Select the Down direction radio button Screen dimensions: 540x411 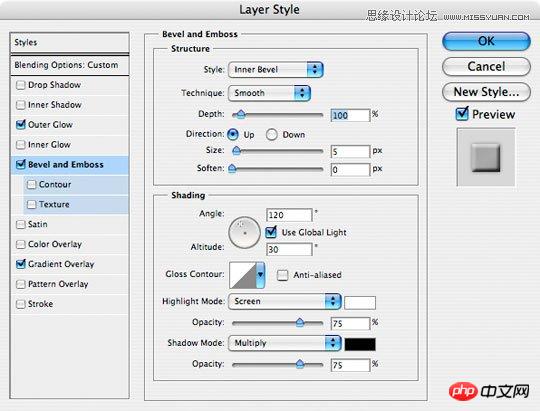271,135
